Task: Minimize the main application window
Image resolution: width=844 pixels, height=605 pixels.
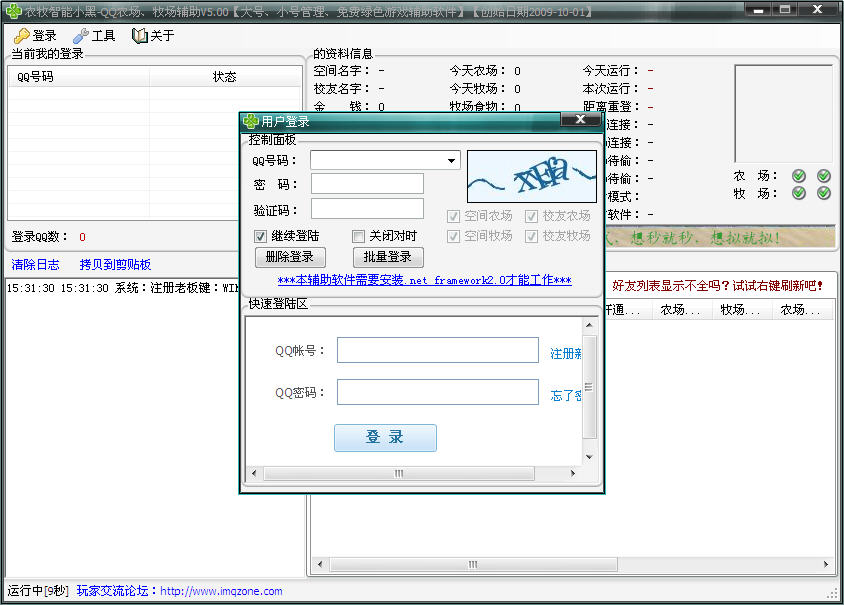Action: click(758, 10)
